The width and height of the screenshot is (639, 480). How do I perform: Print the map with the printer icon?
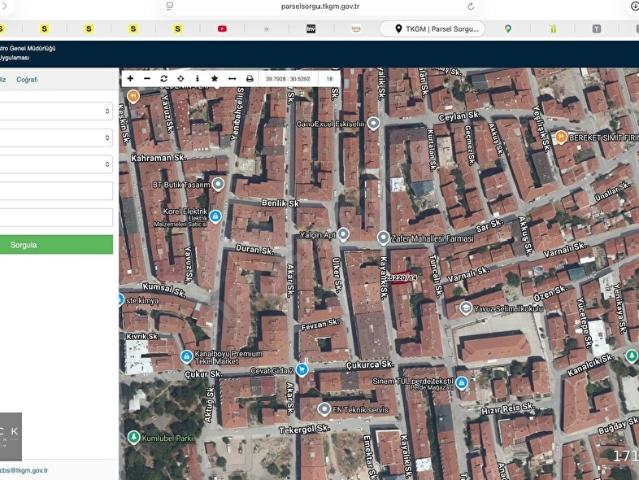click(x=249, y=78)
